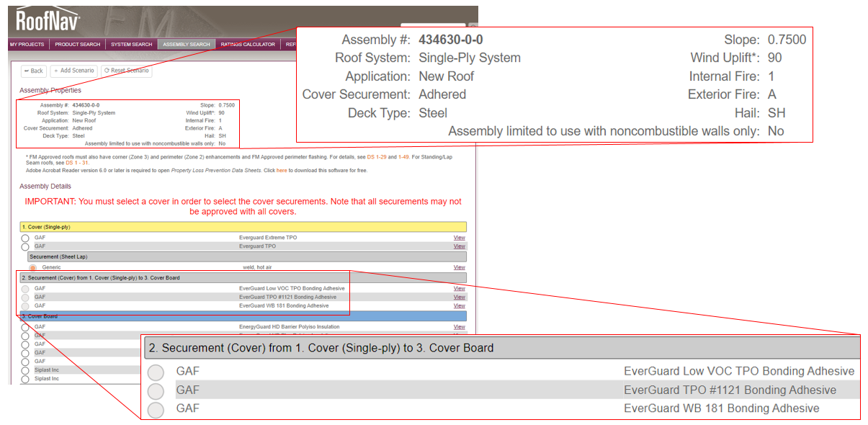Click the Back button

click(34, 71)
